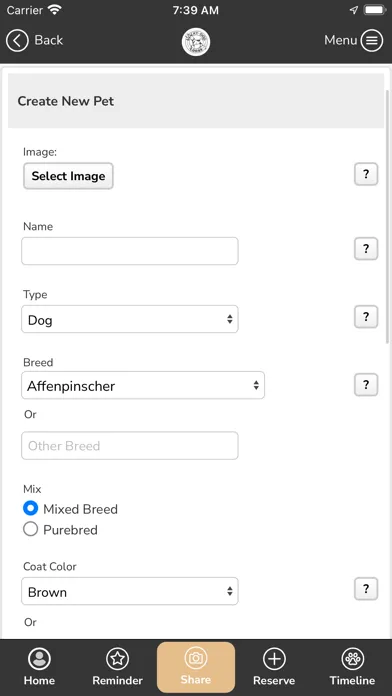
Task: Open the Type dropdown showing Dog
Action: click(130, 319)
